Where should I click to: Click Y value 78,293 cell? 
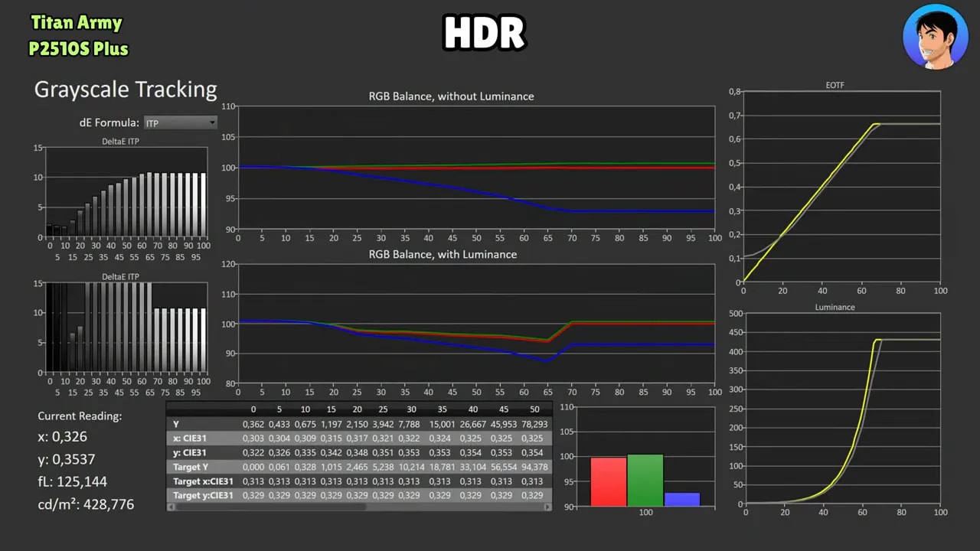point(534,424)
